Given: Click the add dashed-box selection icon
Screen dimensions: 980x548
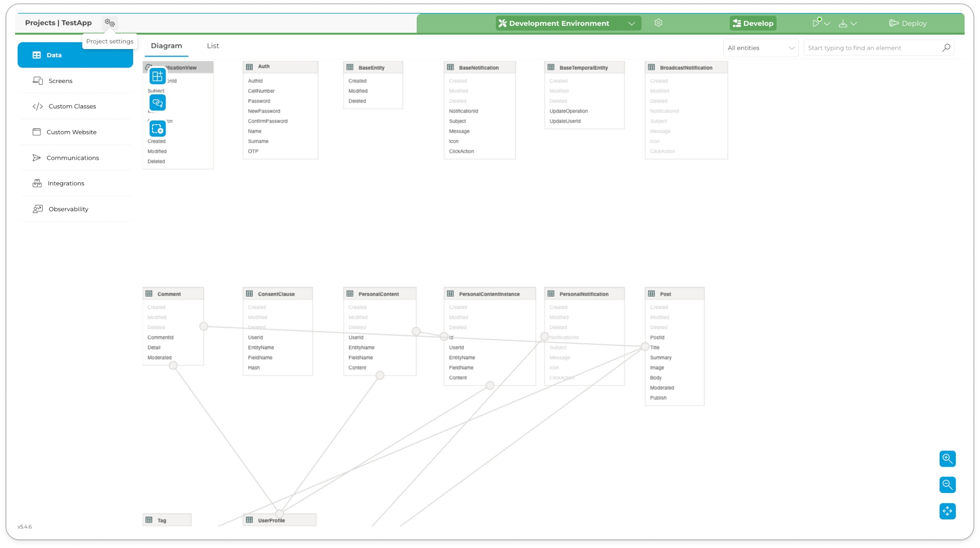Looking at the screenshot, I should click(157, 129).
